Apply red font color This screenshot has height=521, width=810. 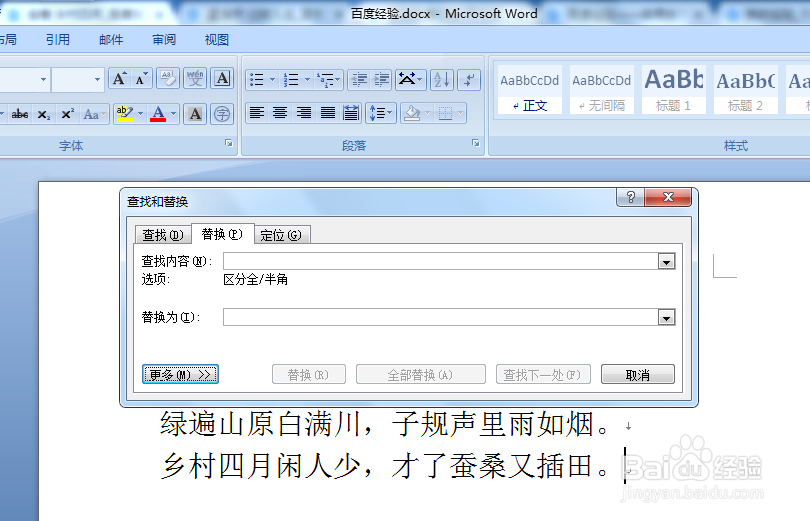click(158, 114)
